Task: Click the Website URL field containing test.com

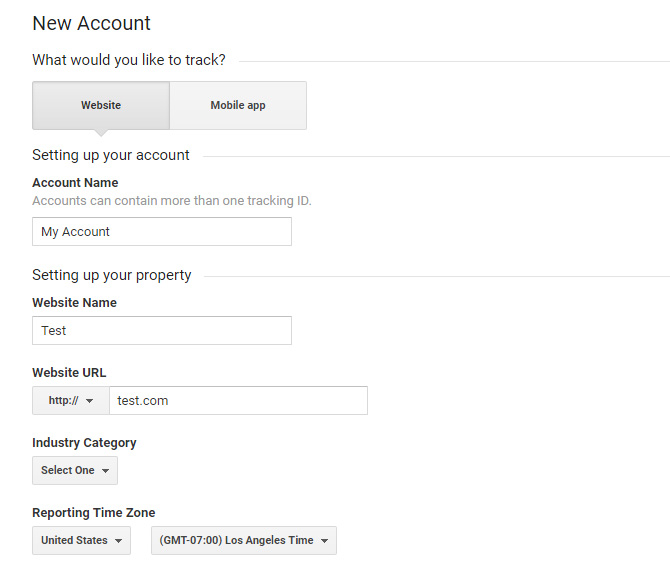Action: [x=238, y=400]
